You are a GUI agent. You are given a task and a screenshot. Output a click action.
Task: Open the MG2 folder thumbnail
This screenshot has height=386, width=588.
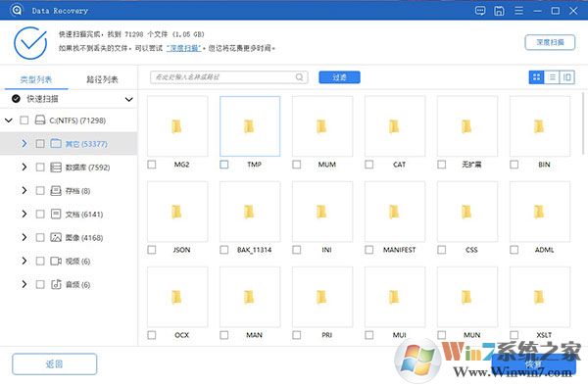(x=177, y=126)
